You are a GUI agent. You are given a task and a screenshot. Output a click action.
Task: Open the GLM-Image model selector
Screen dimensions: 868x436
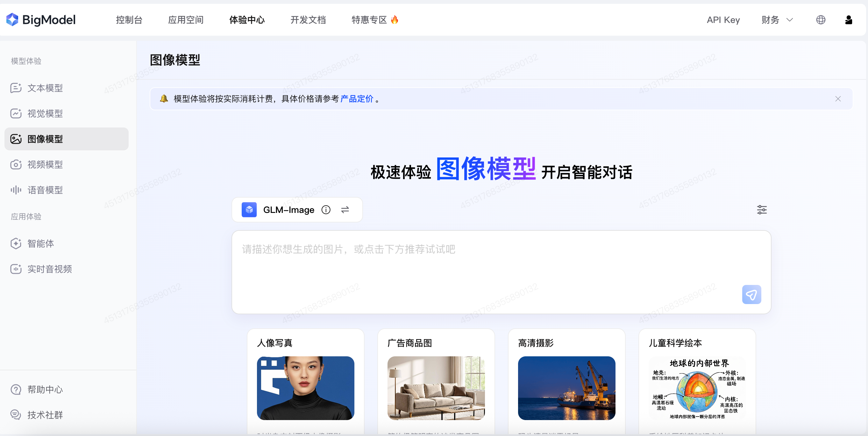pyautogui.click(x=288, y=210)
